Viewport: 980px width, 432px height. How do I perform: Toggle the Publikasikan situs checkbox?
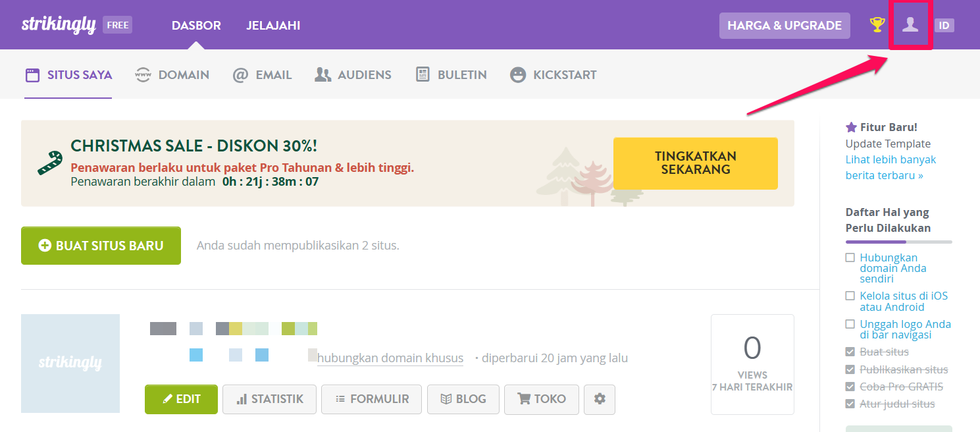point(850,369)
